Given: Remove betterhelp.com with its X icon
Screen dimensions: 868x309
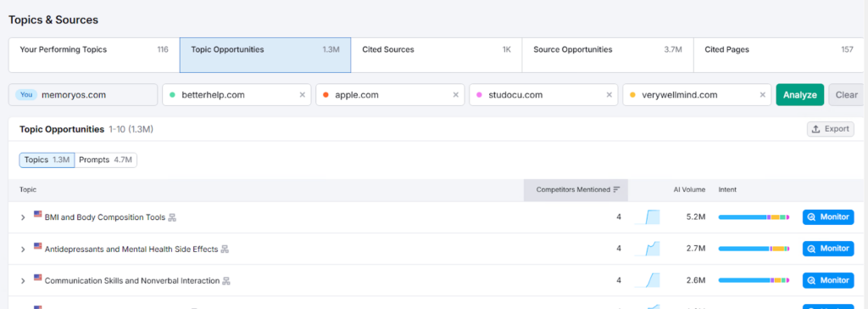Looking at the screenshot, I should tap(303, 95).
